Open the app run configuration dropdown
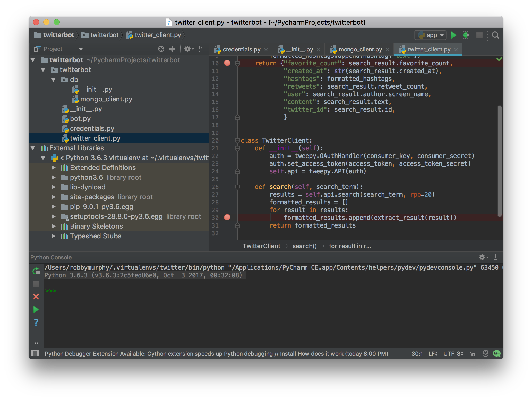 tap(441, 35)
